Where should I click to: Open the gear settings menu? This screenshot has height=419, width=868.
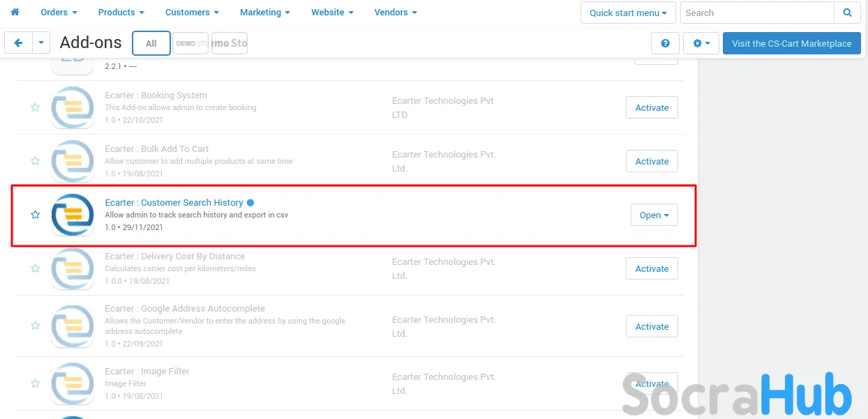tap(701, 43)
